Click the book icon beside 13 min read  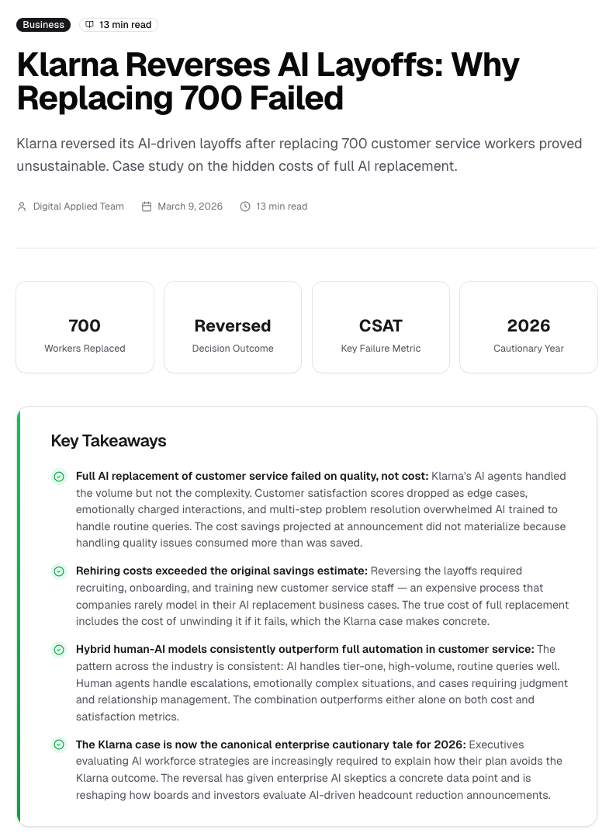[89, 25]
